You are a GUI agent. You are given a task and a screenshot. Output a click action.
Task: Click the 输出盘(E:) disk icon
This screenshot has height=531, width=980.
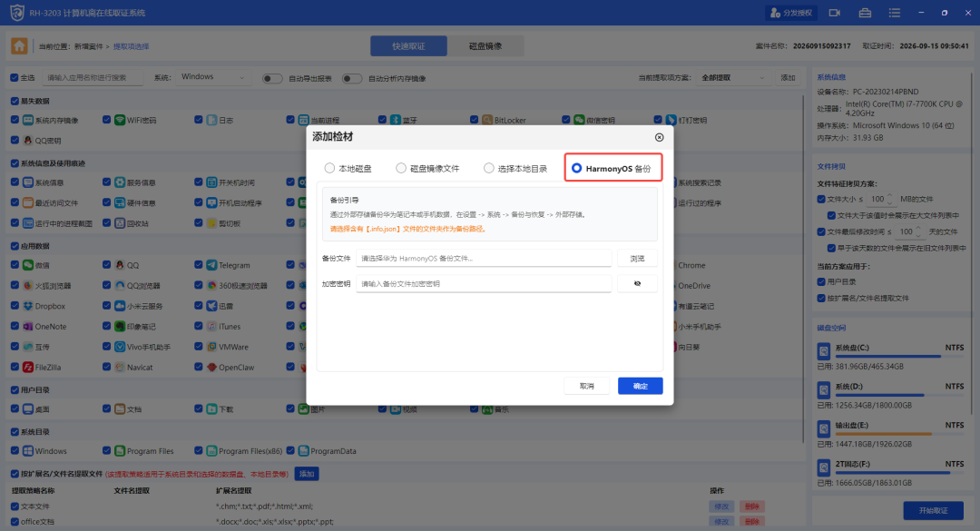point(824,429)
